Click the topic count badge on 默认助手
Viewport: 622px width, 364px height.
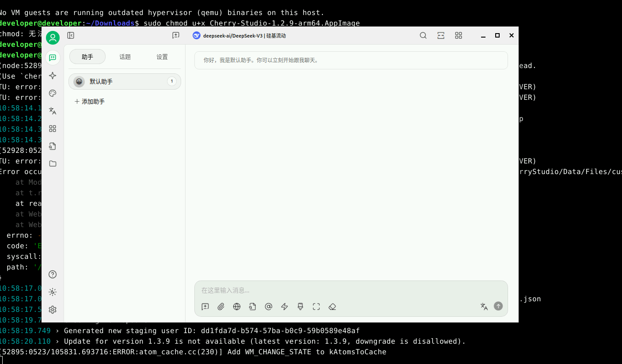tap(172, 81)
